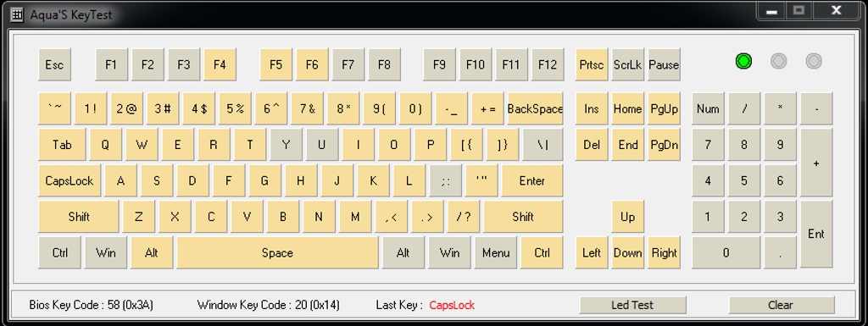Screen dimensions: 868x326
Task: Click the numpad 9 key
Action: tap(780, 145)
